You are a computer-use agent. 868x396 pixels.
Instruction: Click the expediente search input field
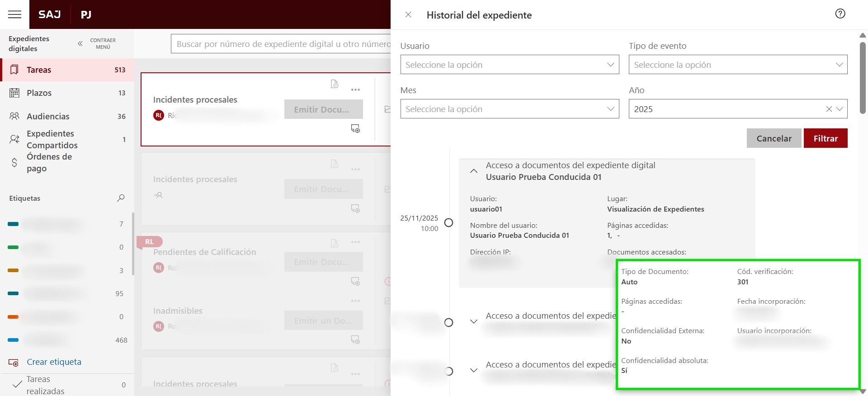(x=280, y=44)
